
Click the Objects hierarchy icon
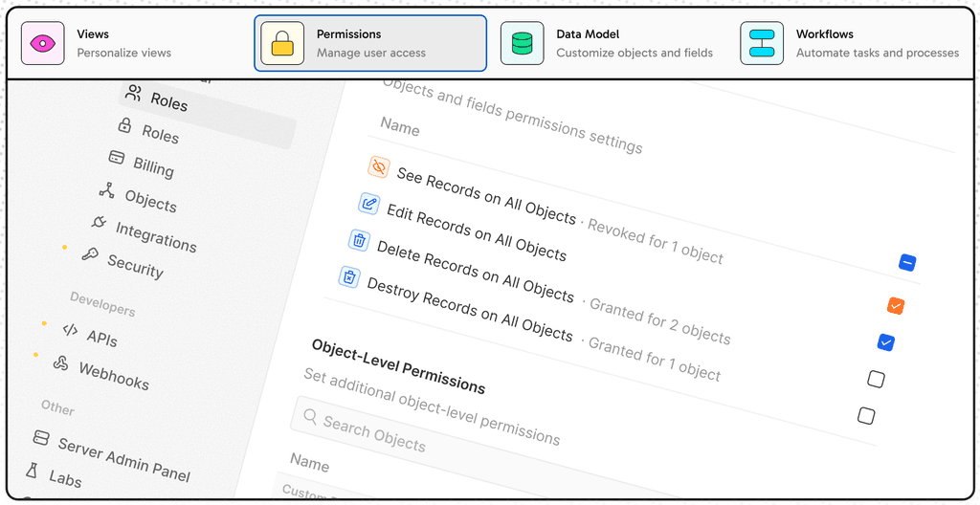click(x=107, y=190)
